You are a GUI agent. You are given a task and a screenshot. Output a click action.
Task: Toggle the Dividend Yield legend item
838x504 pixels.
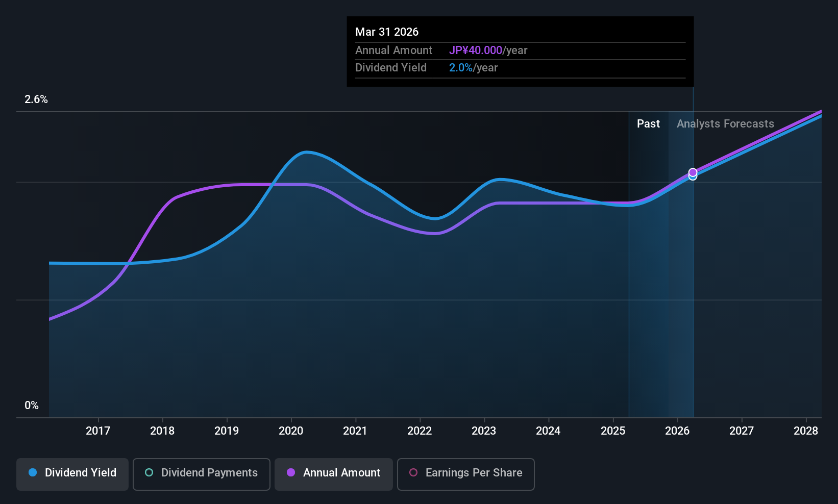(72, 473)
